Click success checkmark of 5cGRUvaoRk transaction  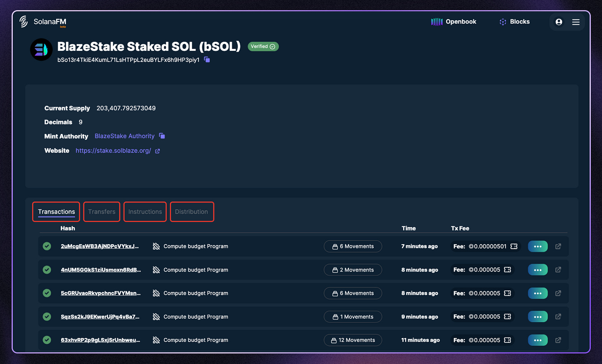point(47,293)
